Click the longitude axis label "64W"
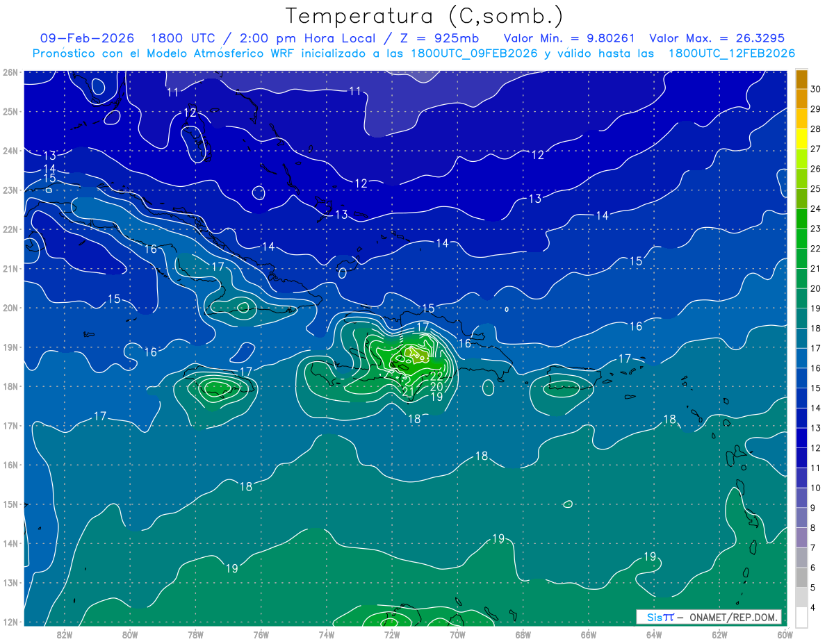Image resolution: width=834 pixels, height=644 pixels. [654, 635]
